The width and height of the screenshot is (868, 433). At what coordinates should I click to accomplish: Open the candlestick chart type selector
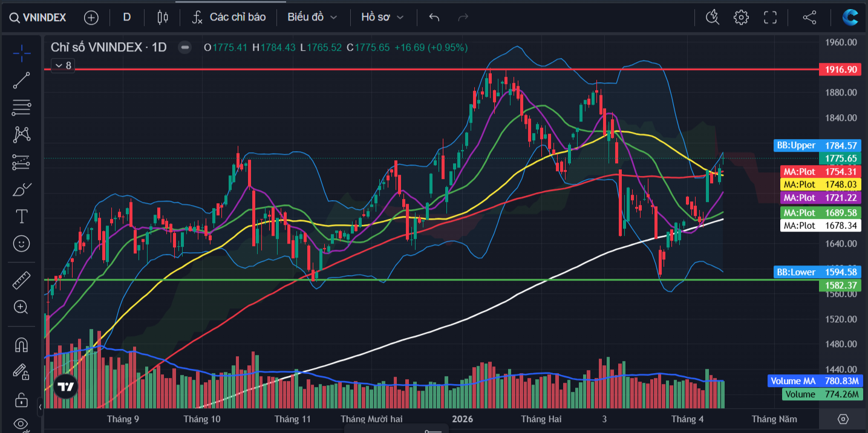click(x=162, y=18)
